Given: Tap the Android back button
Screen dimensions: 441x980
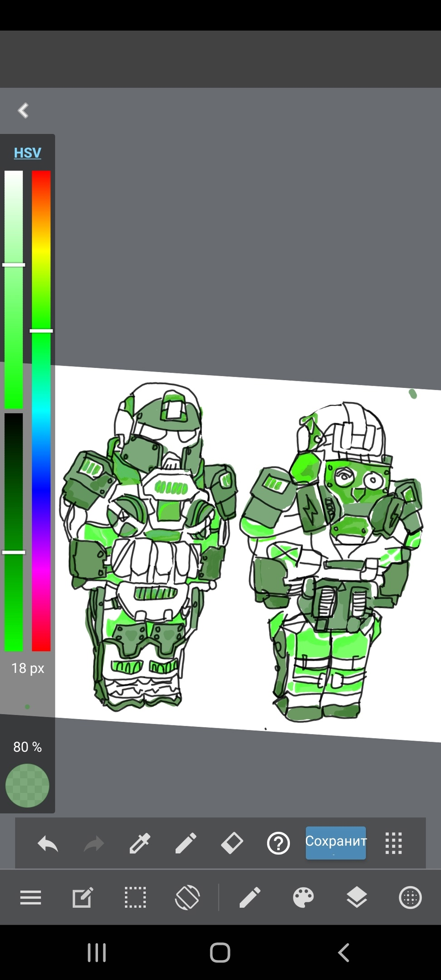Looking at the screenshot, I should (x=343, y=953).
